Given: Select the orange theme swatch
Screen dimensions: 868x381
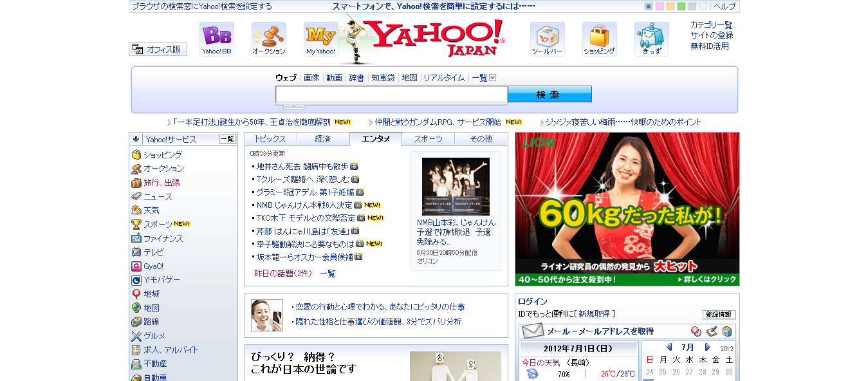Looking at the screenshot, I should tap(670, 6).
